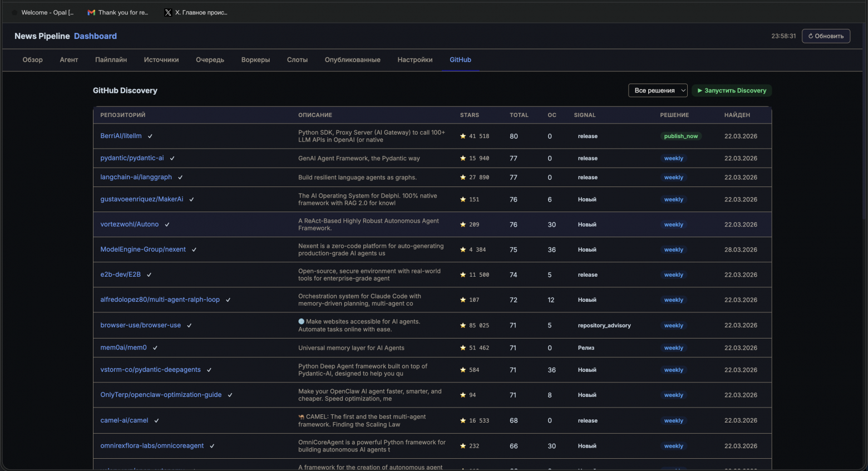This screenshot has width=868, height=471.
Task: Click the globe icon in browser-use description
Action: click(x=300, y=321)
